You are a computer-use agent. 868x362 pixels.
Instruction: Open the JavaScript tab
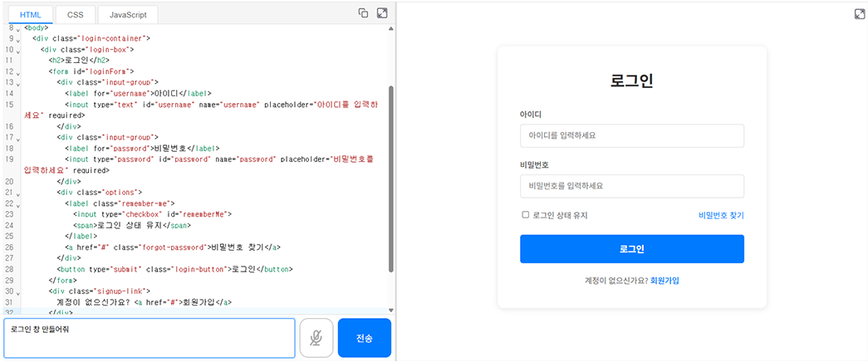coord(127,14)
